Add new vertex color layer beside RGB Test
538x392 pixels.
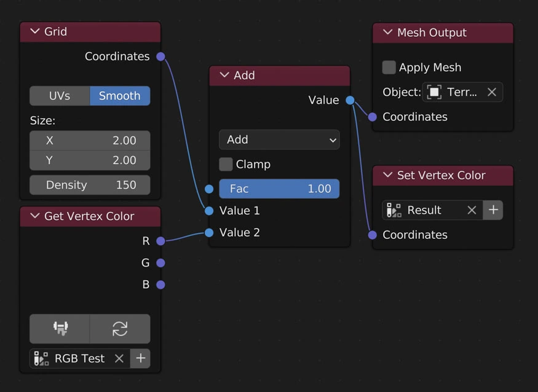coord(140,358)
